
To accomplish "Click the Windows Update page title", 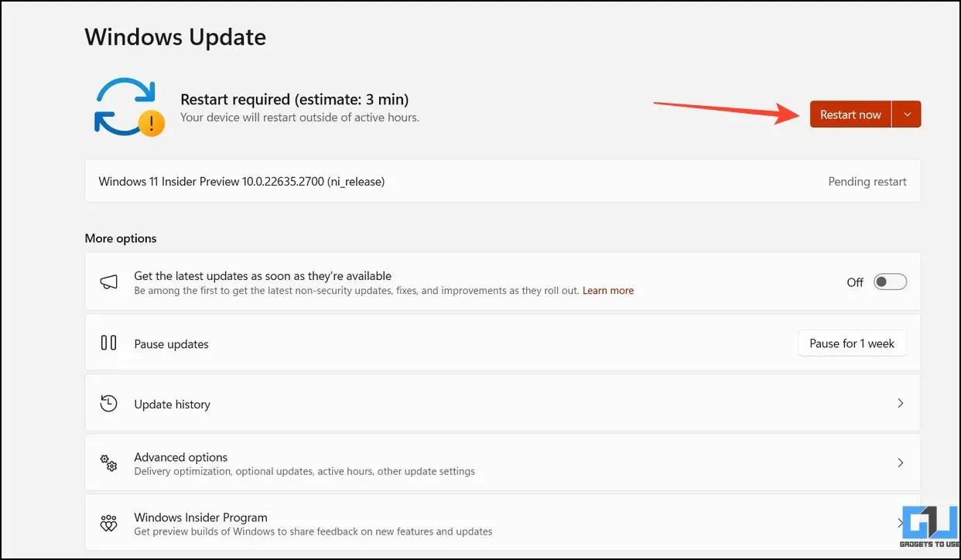I will click(x=176, y=37).
